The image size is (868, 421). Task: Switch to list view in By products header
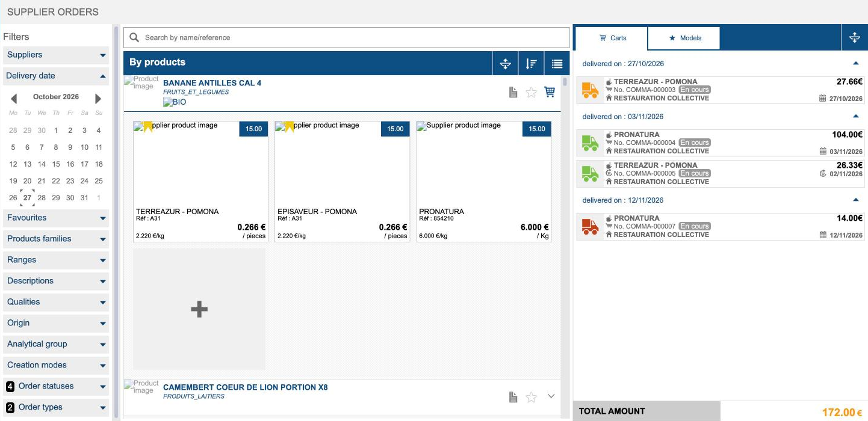tap(557, 63)
